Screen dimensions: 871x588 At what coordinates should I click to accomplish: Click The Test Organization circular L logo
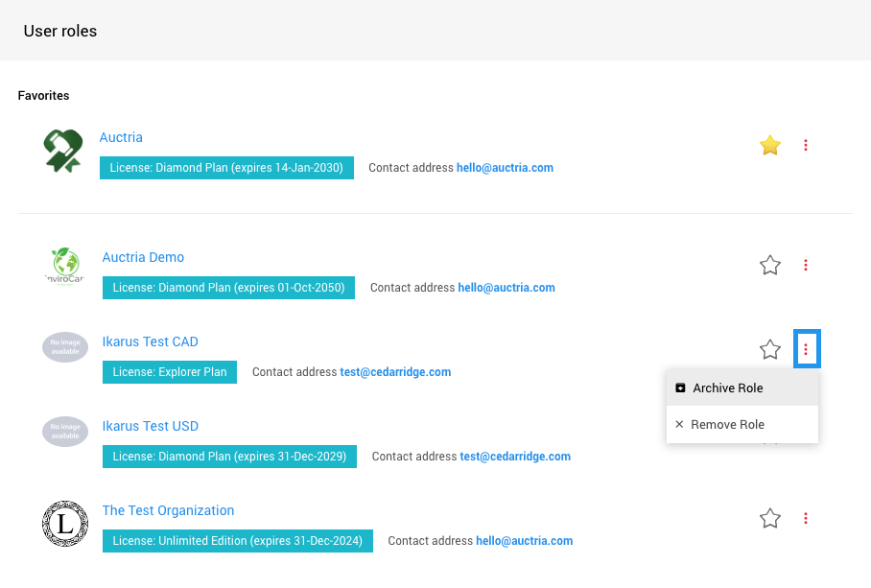tap(65, 524)
